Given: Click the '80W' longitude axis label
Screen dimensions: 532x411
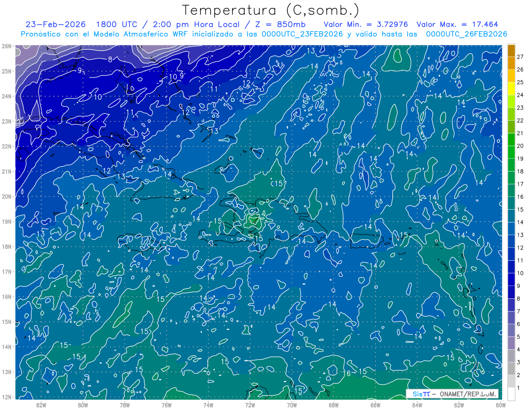Looking at the screenshot, I should (x=83, y=405).
